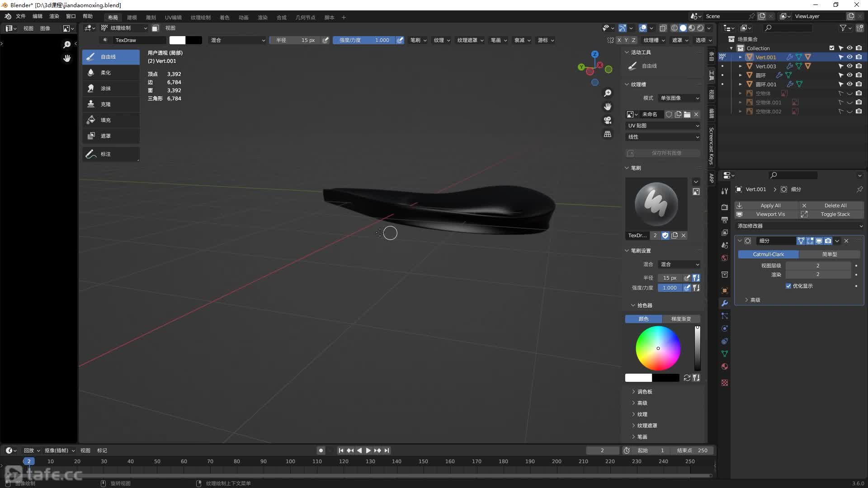The width and height of the screenshot is (868, 488).
Task: Switch to UV编辑 workspace tab
Action: tap(173, 18)
